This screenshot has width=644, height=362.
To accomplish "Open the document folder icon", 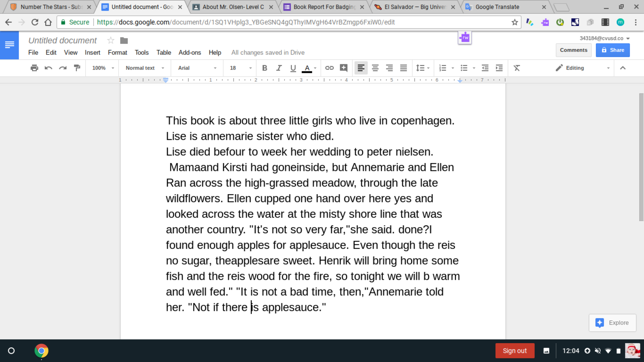I will click(x=124, y=41).
